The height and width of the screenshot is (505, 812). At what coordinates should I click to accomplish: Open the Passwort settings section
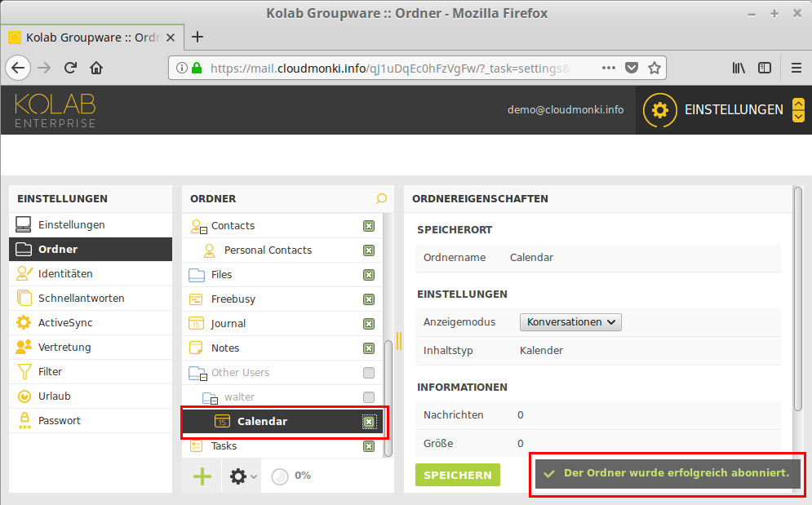pyautogui.click(x=91, y=421)
